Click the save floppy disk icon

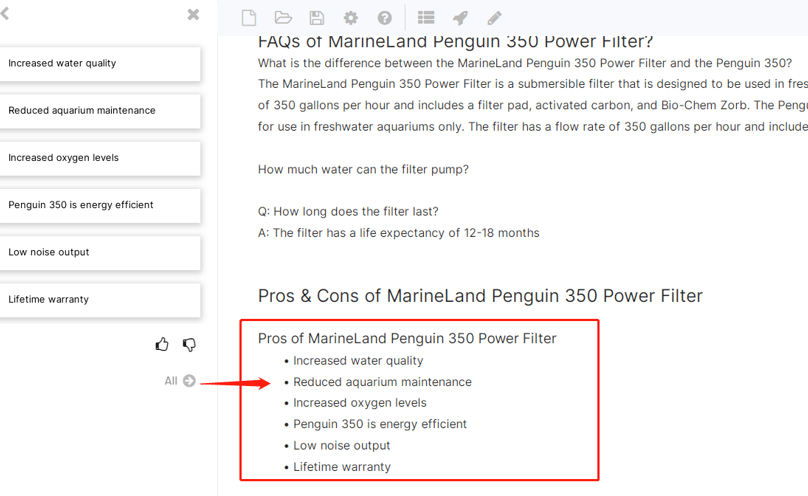(316, 18)
